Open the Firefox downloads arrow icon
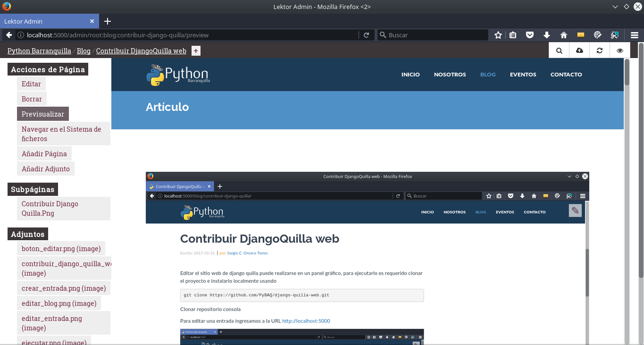The height and width of the screenshot is (345, 644). click(x=547, y=35)
